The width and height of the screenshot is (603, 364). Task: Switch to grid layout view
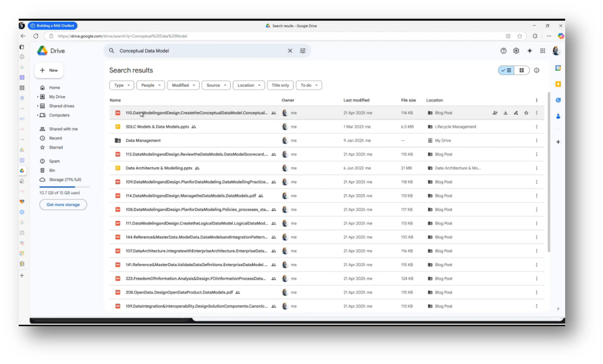(522, 70)
